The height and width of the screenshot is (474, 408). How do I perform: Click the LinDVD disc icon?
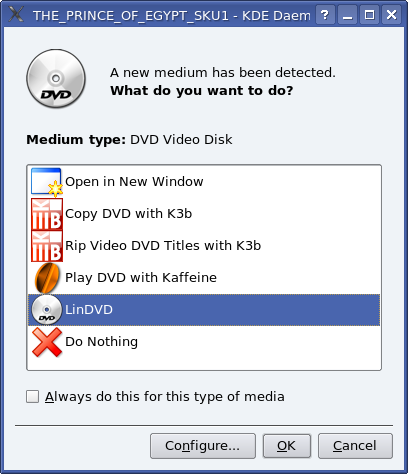point(47,310)
